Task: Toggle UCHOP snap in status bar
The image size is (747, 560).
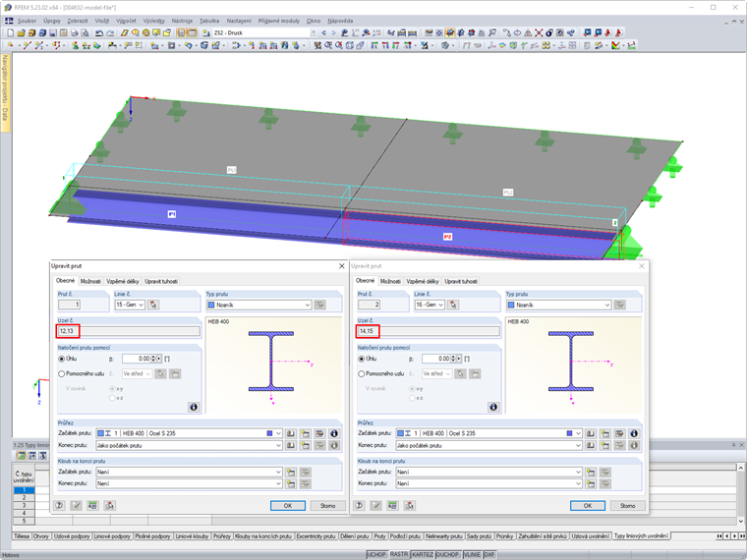Action: pyautogui.click(x=376, y=555)
